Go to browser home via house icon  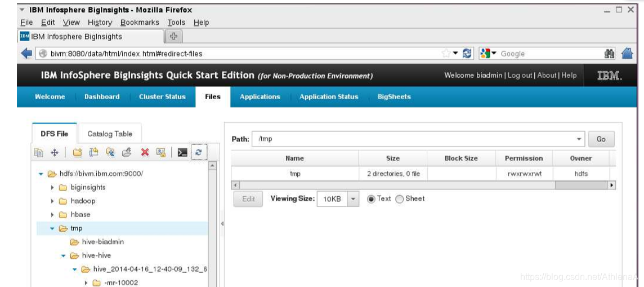(x=627, y=54)
